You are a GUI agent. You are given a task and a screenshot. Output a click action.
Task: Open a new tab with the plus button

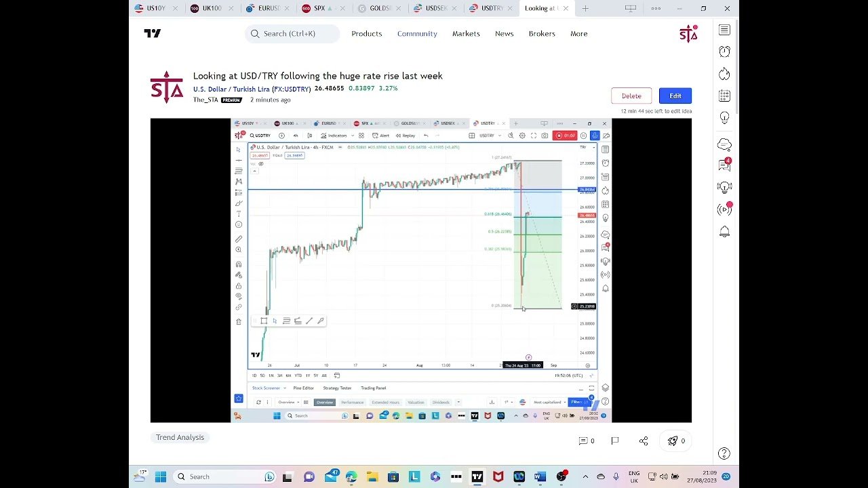click(585, 8)
